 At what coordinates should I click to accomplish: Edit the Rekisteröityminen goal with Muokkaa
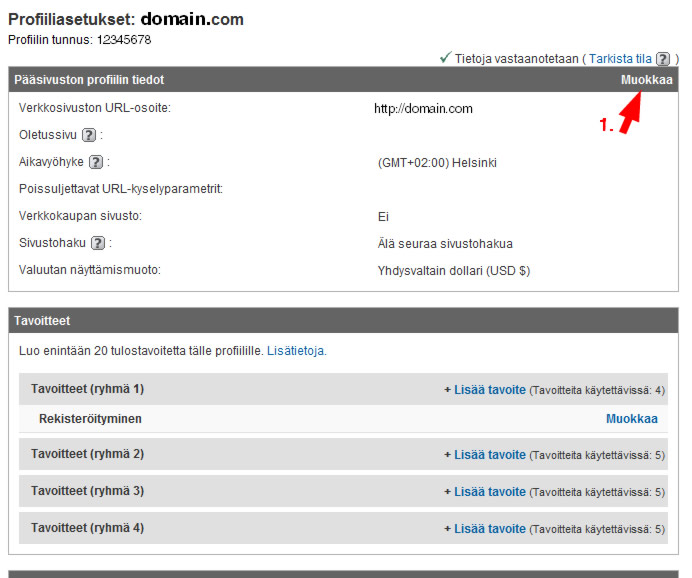(632, 419)
